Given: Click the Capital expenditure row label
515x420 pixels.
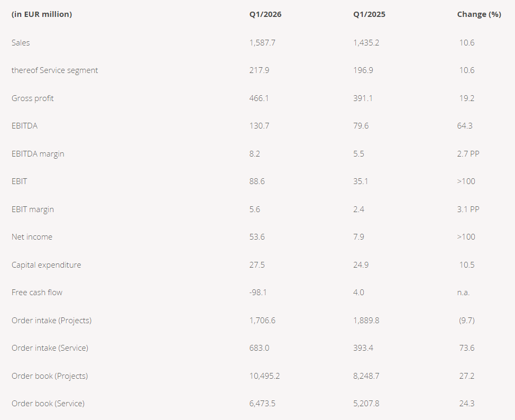Looking at the screenshot, I should (x=46, y=265).
